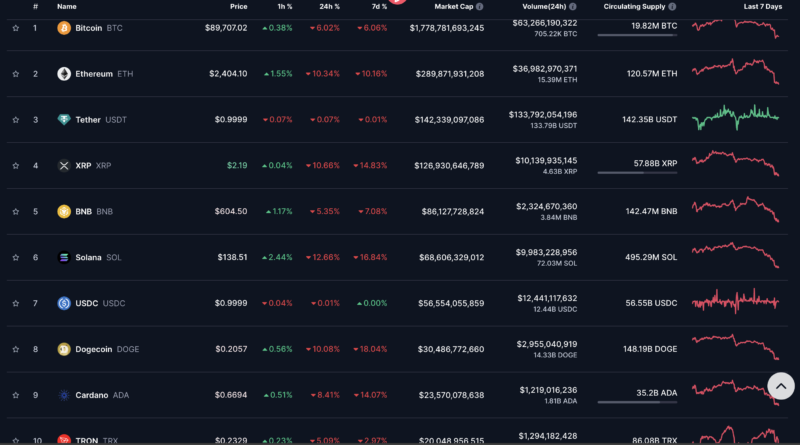Image resolution: width=800 pixels, height=445 pixels.
Task: Click the Solana coin logo icon
Action: click(64, 257)
